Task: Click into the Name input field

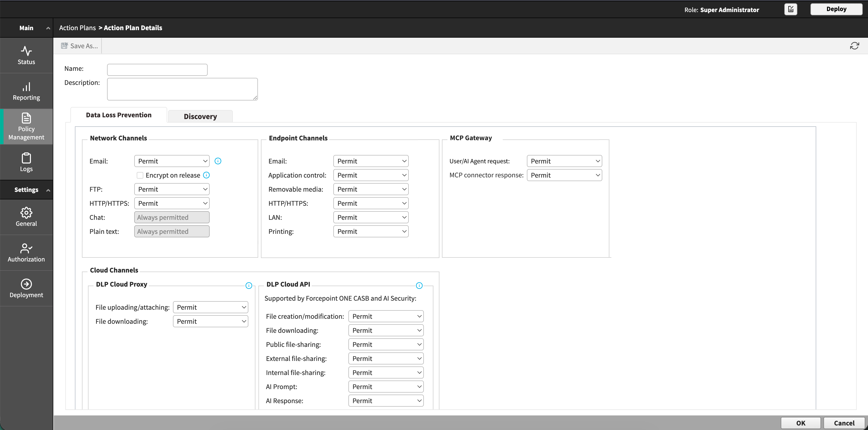Action: coord(157,70)
